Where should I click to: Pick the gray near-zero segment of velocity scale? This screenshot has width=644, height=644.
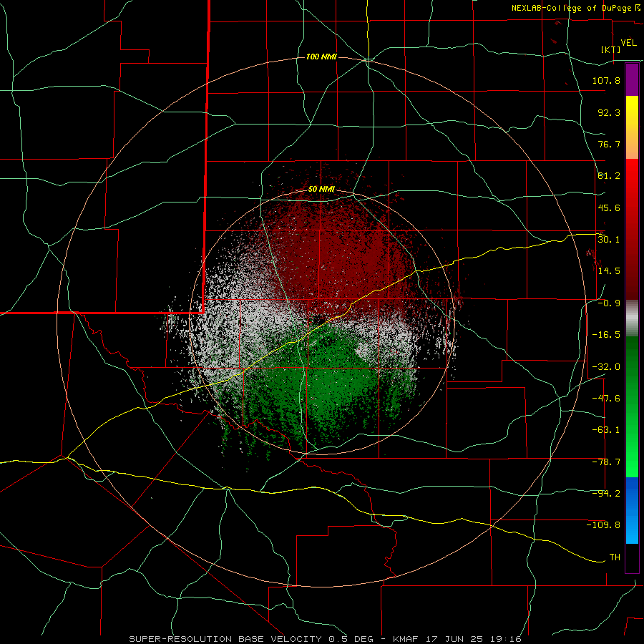pos(632,318)
